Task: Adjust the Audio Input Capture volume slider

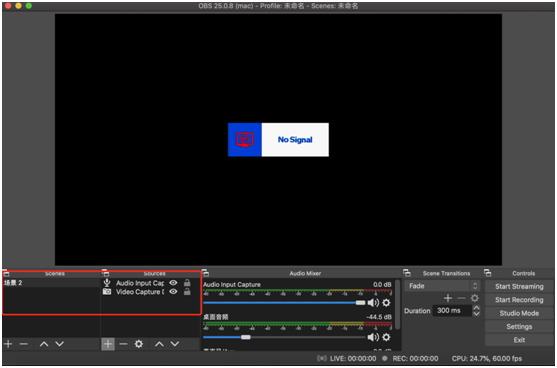Action: (x=284, y=303)
